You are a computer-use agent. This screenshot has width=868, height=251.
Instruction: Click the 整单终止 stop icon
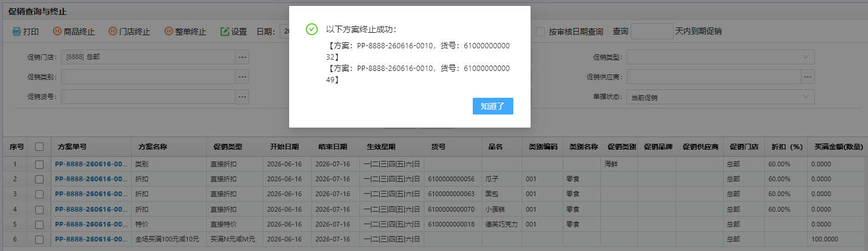[x=169, y=32]
